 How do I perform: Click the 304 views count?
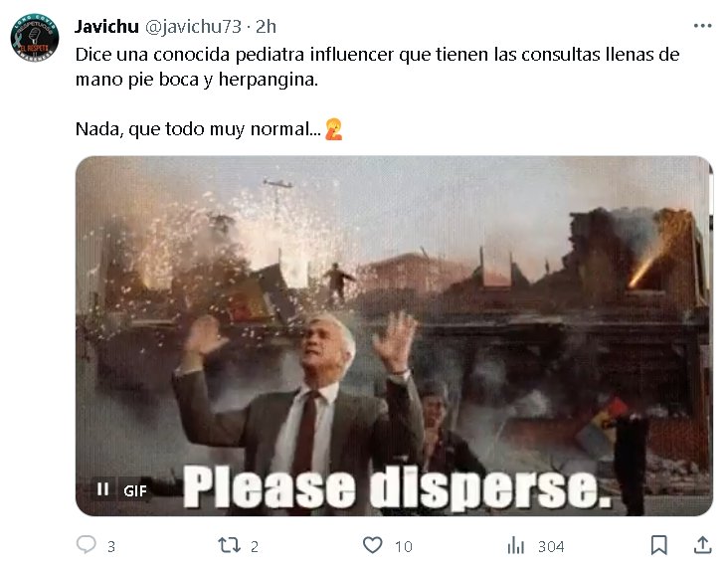551,547
